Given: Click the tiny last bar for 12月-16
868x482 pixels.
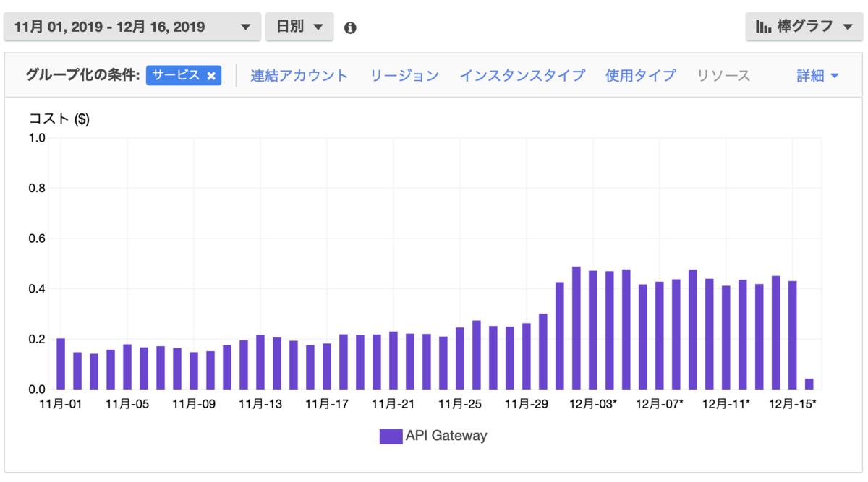Looking at the screenshot, I should coord(809,384).
